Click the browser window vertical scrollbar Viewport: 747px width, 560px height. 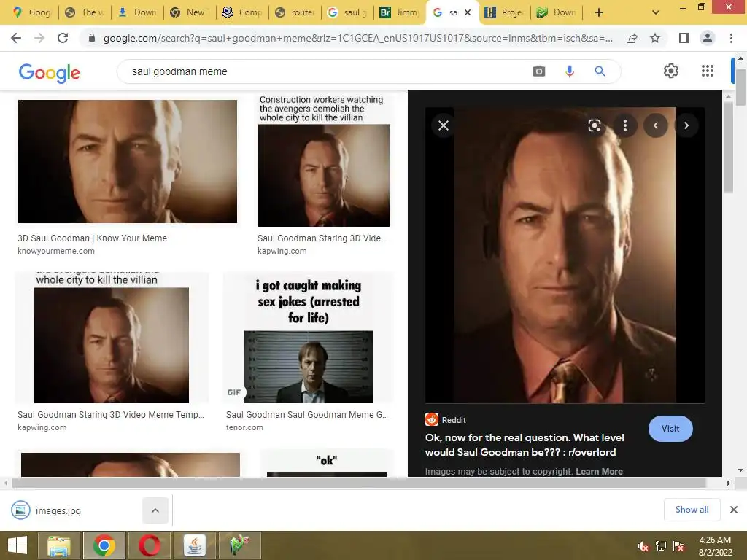point(740,87)
